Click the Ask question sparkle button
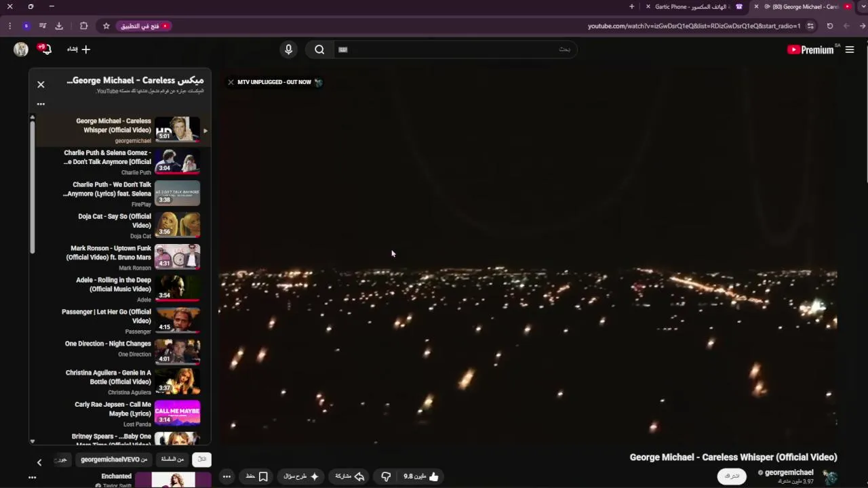The height and width of the screenshot is (488, 868). [301, 476]
